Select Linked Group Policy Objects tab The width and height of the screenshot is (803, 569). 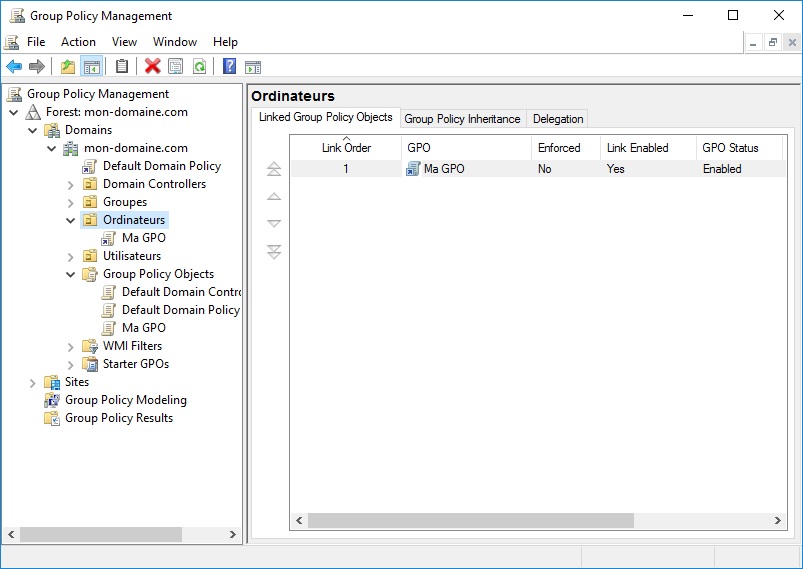coord(326,117)
